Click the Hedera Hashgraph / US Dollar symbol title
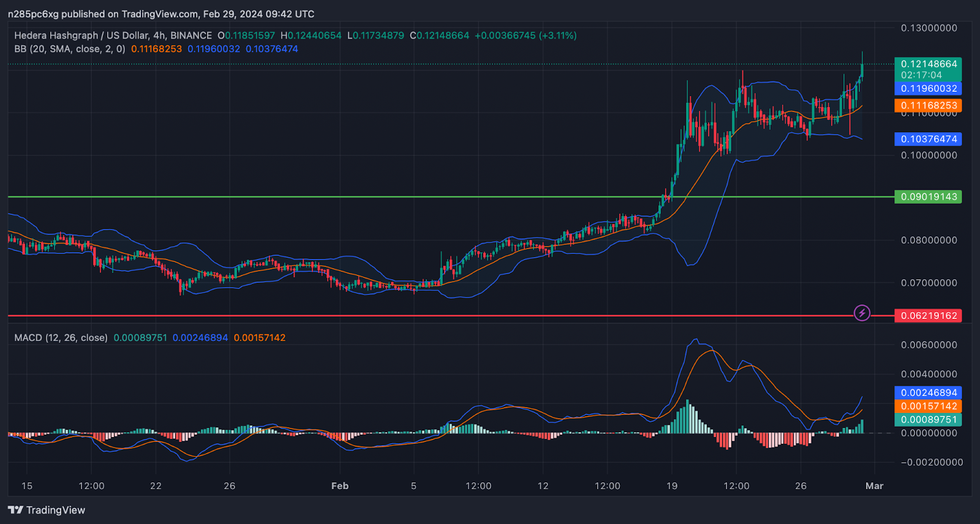Screen dimensions: 980x524 (113, 36)
